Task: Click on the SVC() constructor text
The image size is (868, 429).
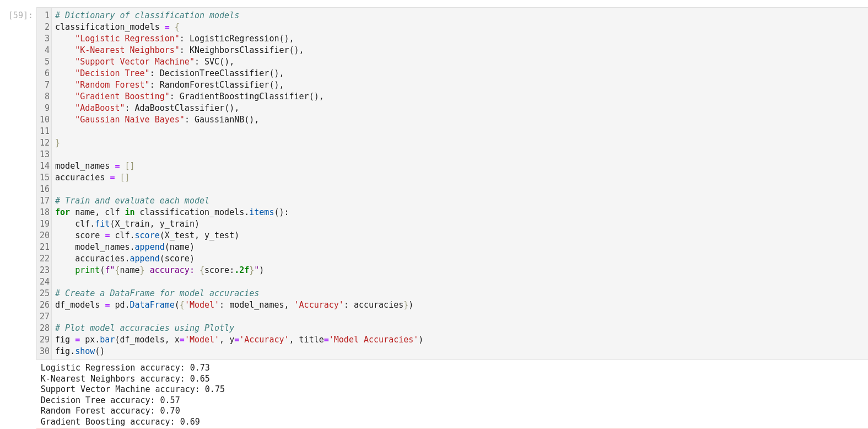Action: pos(219,62)
